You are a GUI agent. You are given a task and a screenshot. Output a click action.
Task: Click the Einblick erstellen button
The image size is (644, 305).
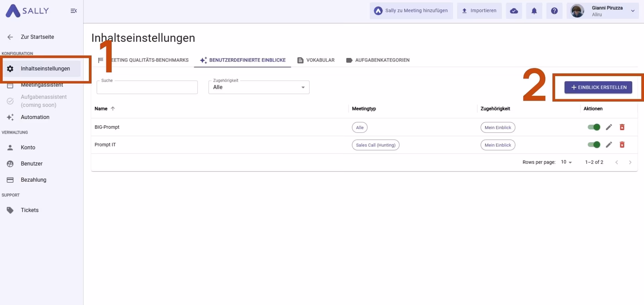click(598, 87)
